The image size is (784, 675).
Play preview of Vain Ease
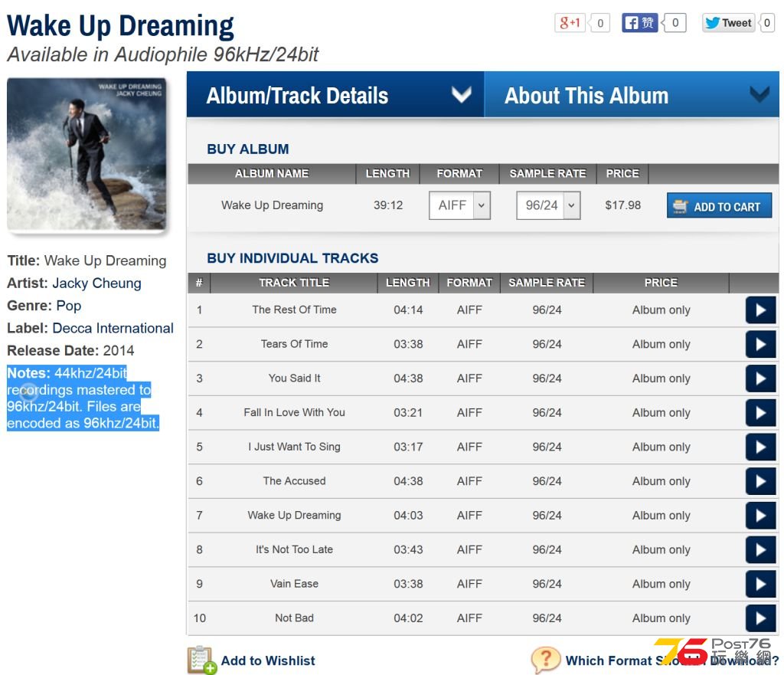tap(760, 584)
